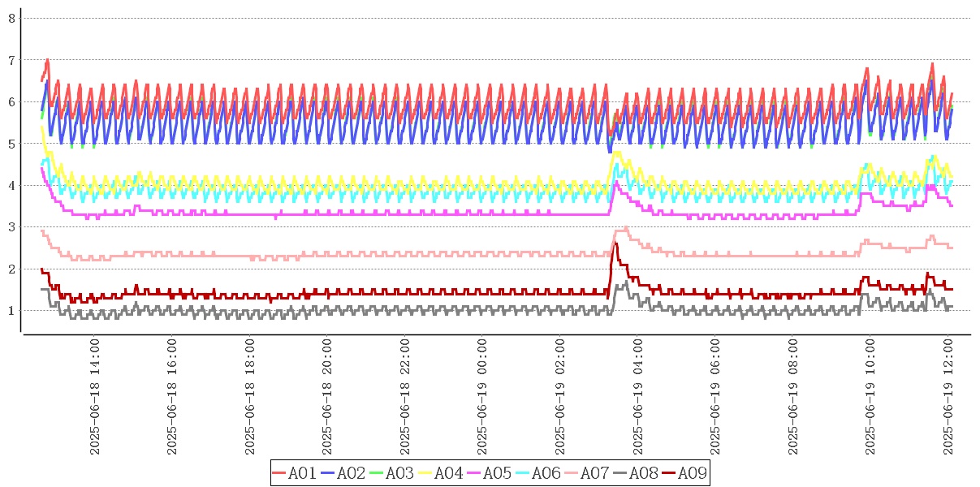
Task: Select the 2025-06-18 18:00 axis label
Action: click(250, 398)
